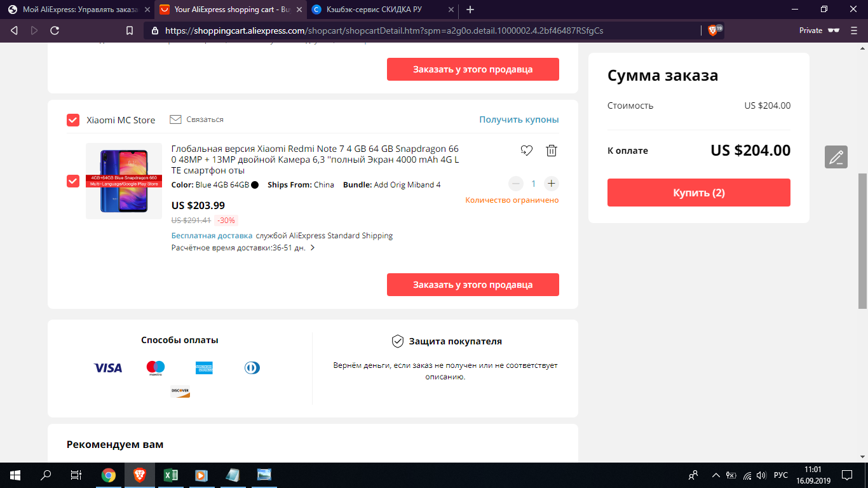
Task: Open Excel from the taskbar
Action: (x=170, y=475)
